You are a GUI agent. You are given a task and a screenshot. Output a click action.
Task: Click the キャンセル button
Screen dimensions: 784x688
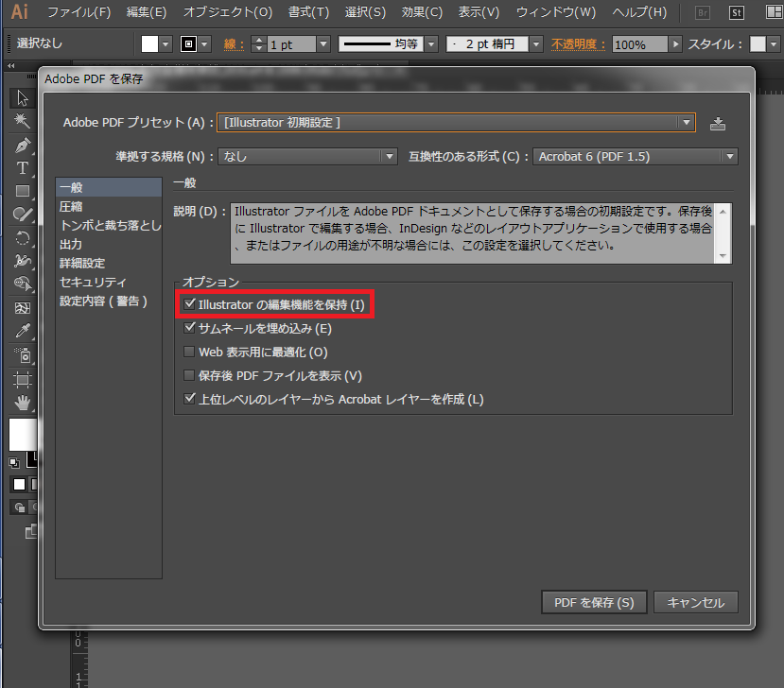point(695,602)
